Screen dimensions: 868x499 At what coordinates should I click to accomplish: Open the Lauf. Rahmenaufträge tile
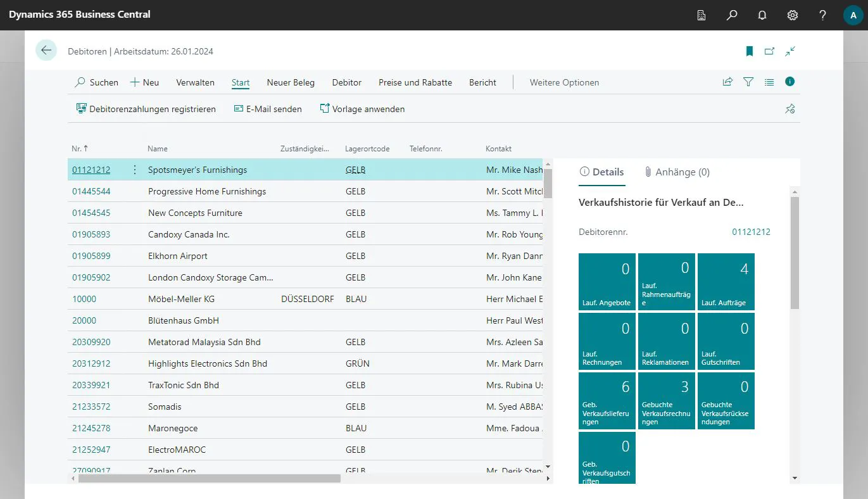667,282
